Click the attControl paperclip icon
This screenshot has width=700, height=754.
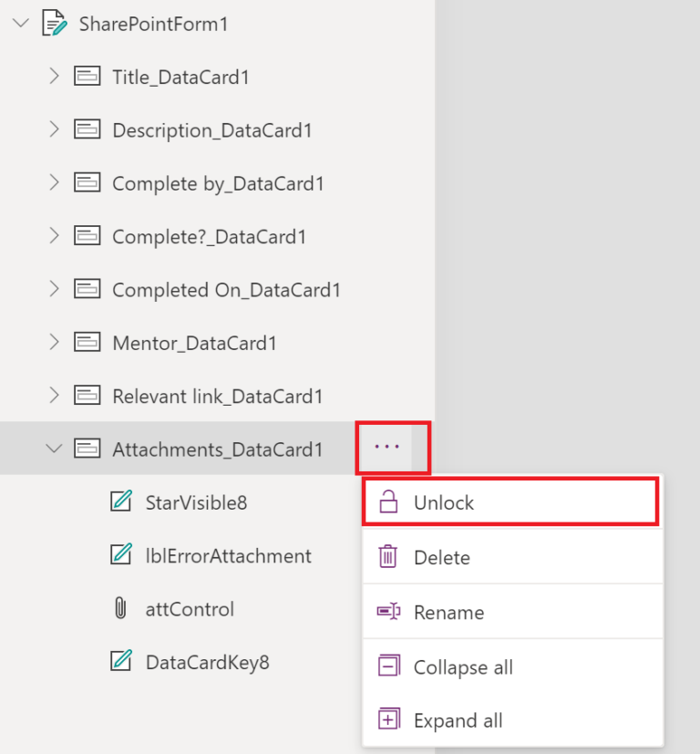pyautogui.click(x=120, y=608)
